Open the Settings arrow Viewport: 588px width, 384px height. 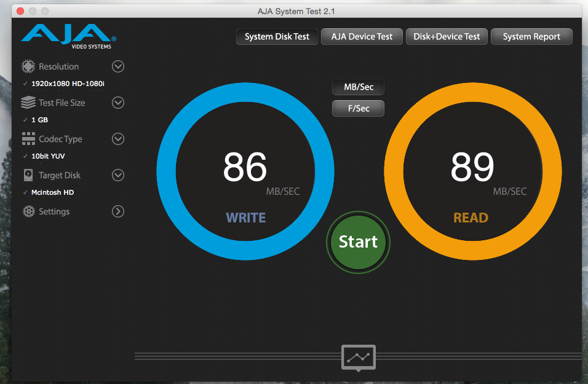click(x=117, y=211)
